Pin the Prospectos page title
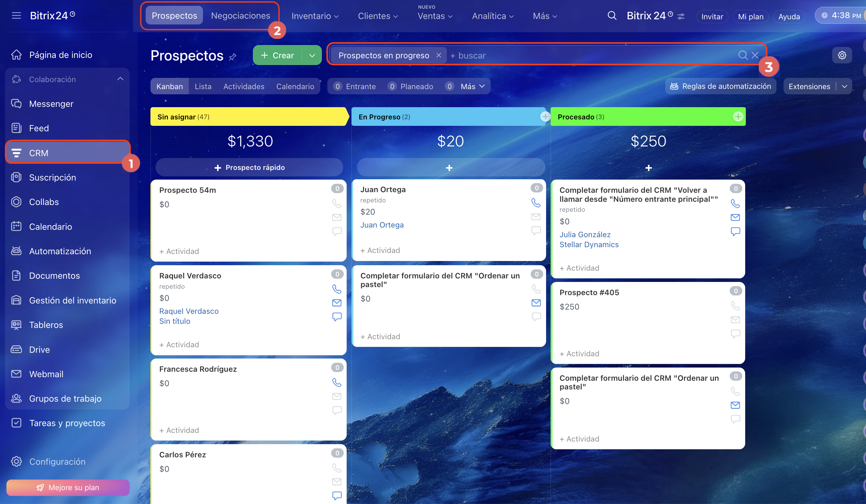866x504 pixels. click(x=233, y=57)
